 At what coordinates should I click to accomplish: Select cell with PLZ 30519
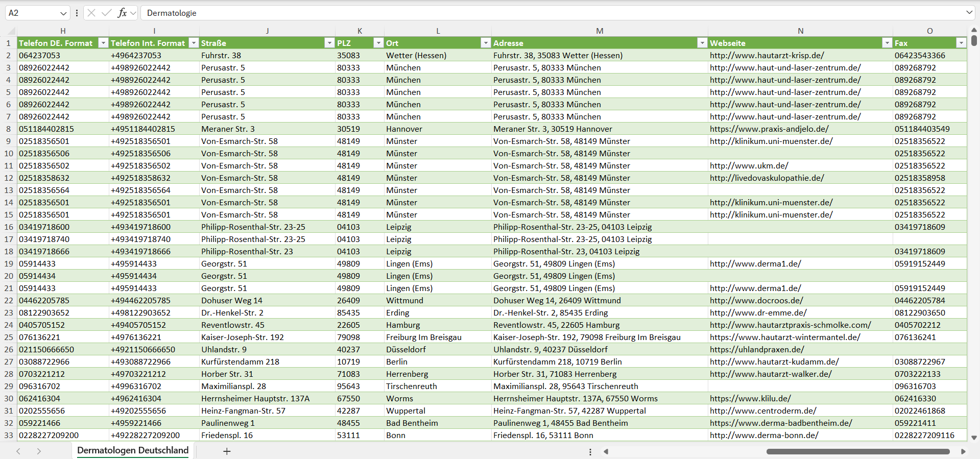pyautogui.click(x=360, y=129)
